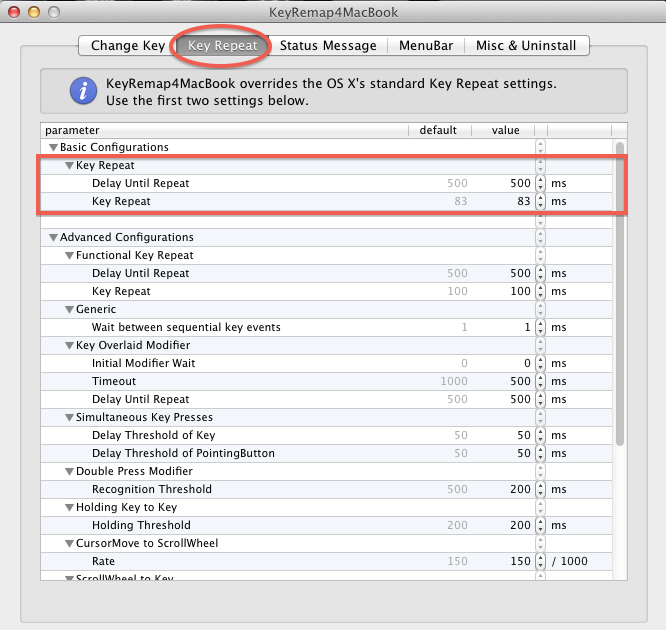Select the Rate value 150
This screenshot has height=630, width=666.
point(520,561)
